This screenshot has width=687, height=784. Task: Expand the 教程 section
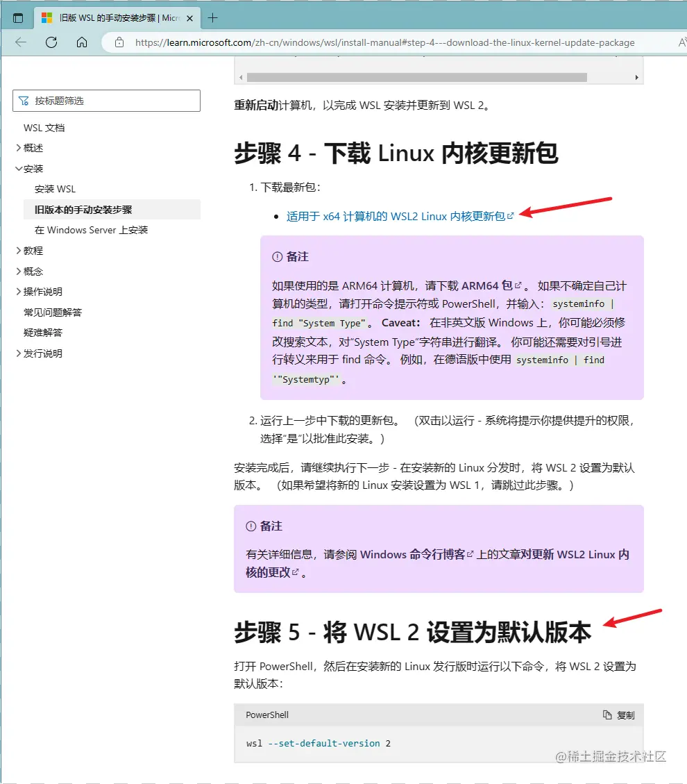tap(29, 251)
